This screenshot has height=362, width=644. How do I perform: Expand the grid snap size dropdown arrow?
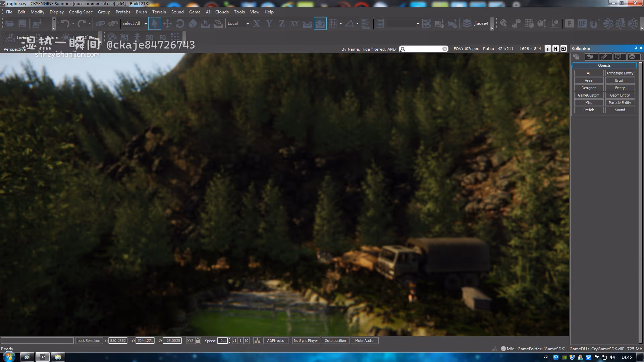click(341, 24)
